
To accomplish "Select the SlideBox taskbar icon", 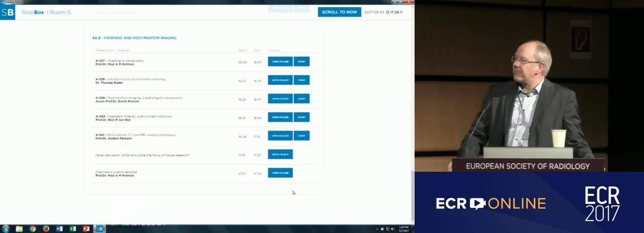I will (99, 229).
